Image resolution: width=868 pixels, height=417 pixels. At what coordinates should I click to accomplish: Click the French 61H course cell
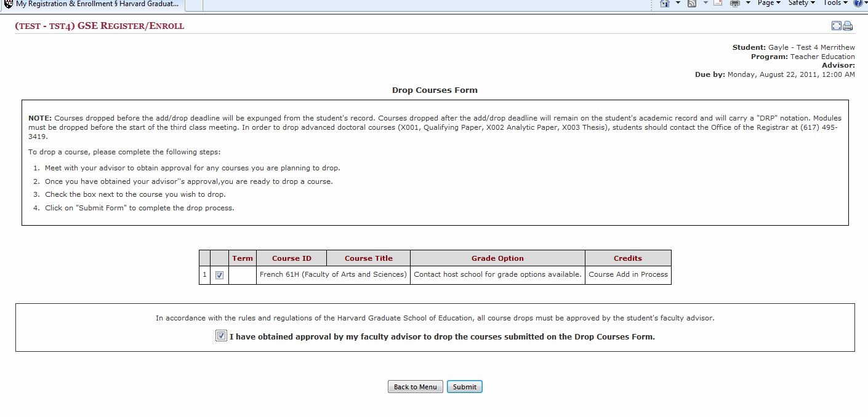pyautogui.click(x=333, y=275)
